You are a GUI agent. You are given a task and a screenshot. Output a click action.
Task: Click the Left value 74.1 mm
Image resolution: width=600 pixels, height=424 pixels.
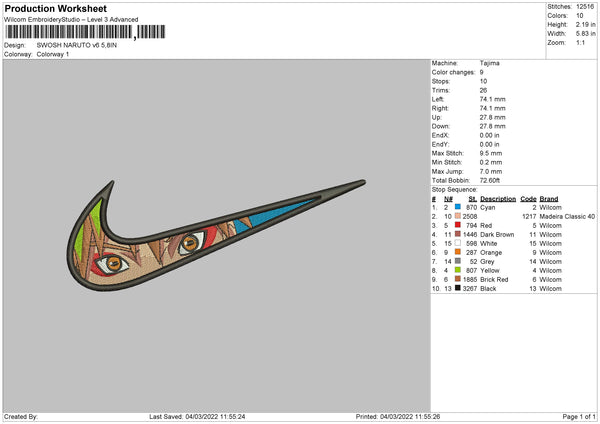[492, 99]
